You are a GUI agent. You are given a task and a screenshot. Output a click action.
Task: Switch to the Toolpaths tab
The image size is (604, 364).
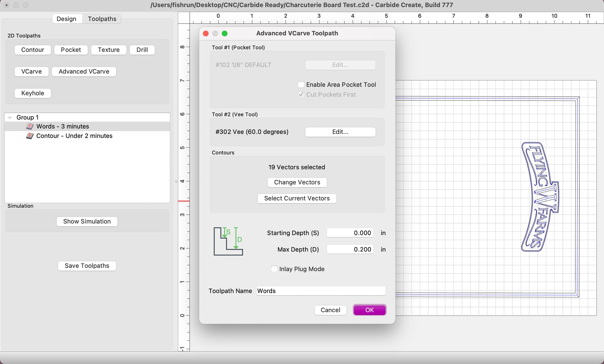point(102,19)
